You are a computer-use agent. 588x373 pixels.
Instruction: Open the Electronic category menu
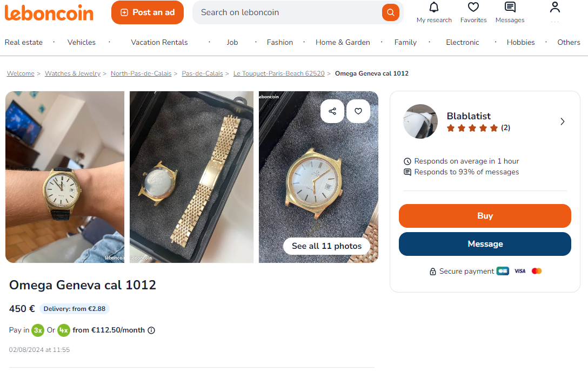pos(463,42)
